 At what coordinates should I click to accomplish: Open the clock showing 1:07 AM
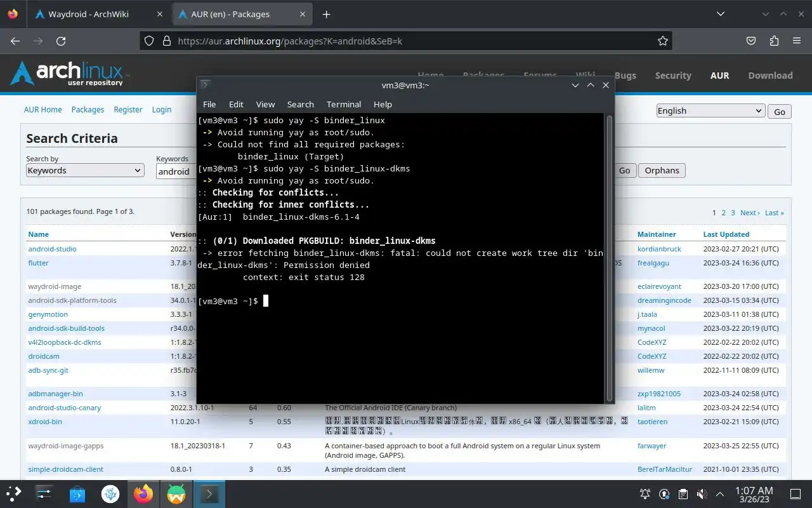click(x=754, y=493)
